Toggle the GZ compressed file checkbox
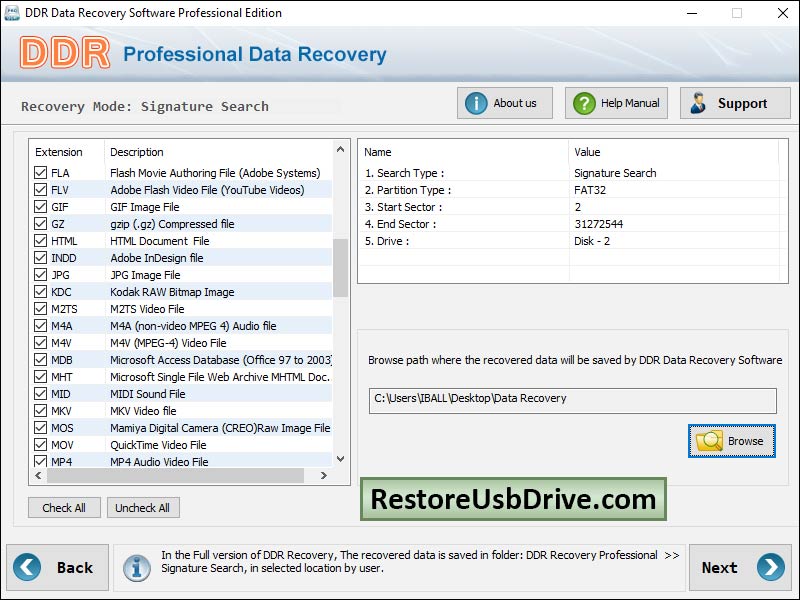The width and height of the screenshot is (800, 600). pyautogui.click(x=40, y=223)
